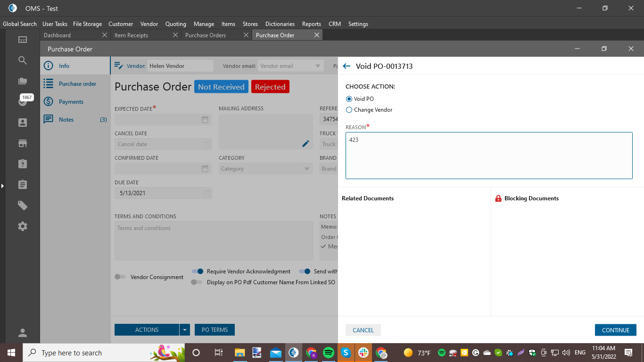The image size is (644, 362).
Task: Click the CANCEL button
Action: pos(363,330)
